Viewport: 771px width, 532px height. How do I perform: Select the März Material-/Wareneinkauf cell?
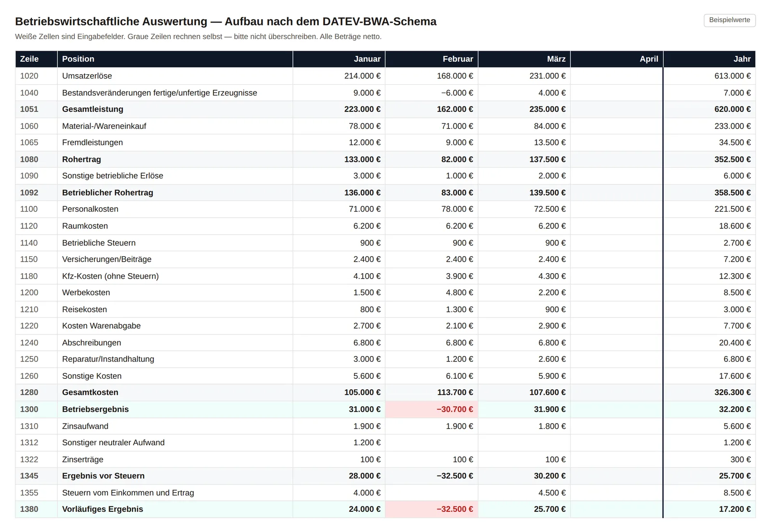click(524, 126)
